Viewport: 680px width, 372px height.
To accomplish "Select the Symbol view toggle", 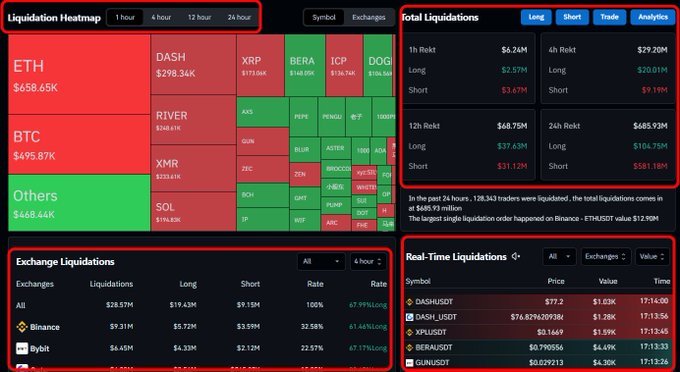I will tap(324, 17).
